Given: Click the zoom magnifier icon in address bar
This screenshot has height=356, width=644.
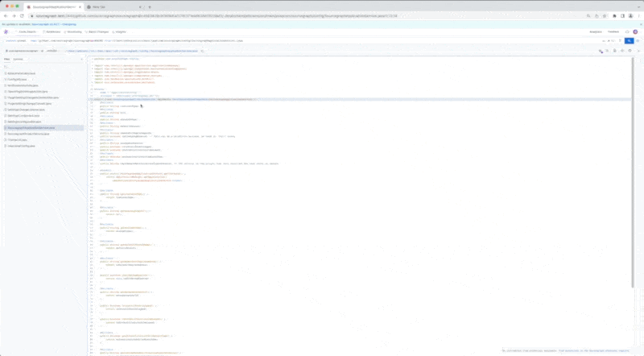Looking at the screenshot, I should tap(588, 16).
